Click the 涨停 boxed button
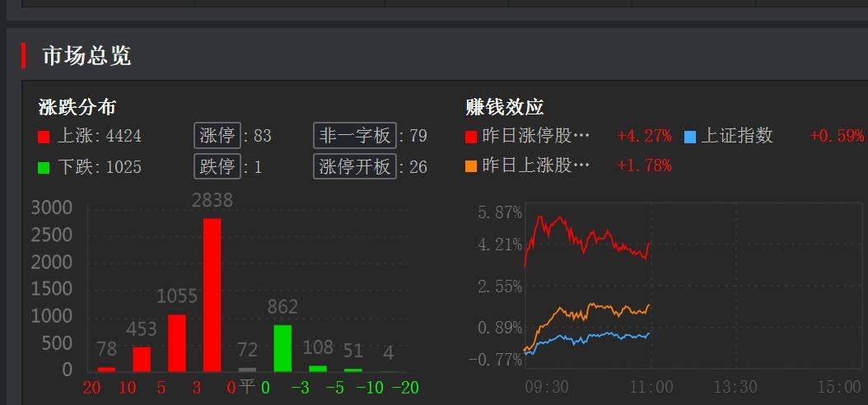Image resolution: width=868 pixels, height=405 pixels. point(217,136)
